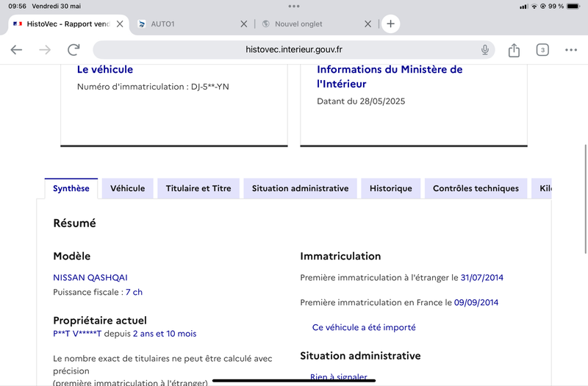Click the date 31/07/2014
Image resolution: width=588 pixels, height=386 pixels.
[x=482, y=278]
